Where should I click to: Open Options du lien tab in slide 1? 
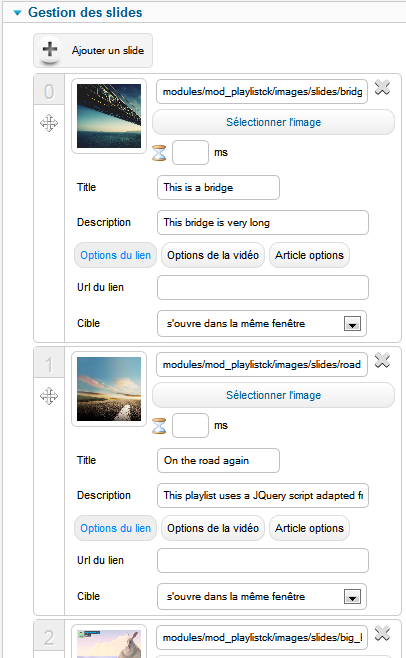click(x=115, y=528)
